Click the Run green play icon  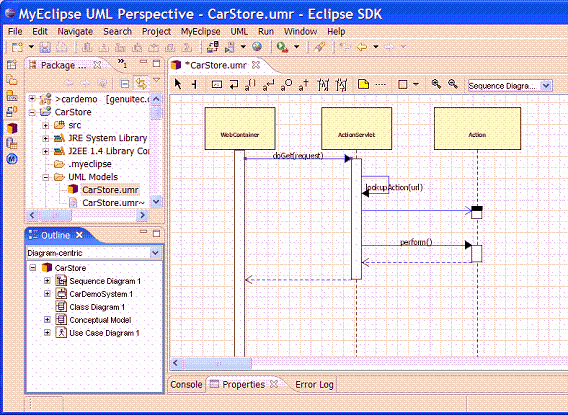click(282, 47)
